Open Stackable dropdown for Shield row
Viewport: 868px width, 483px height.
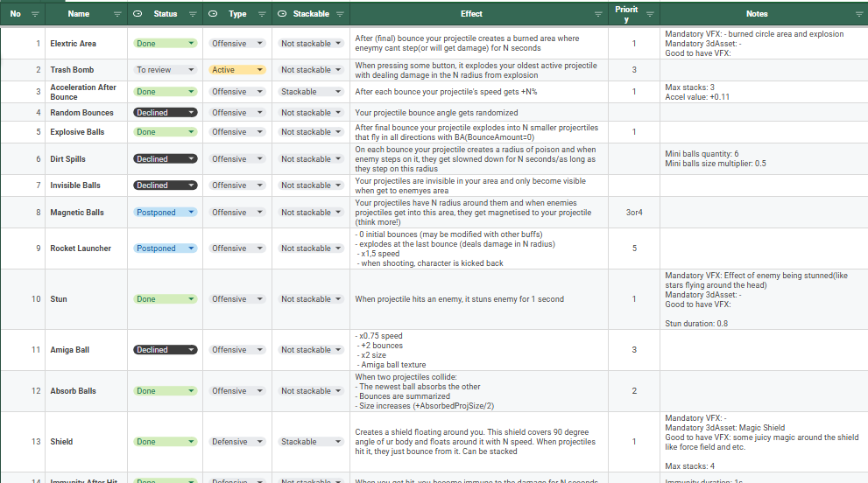coord(311,442)
